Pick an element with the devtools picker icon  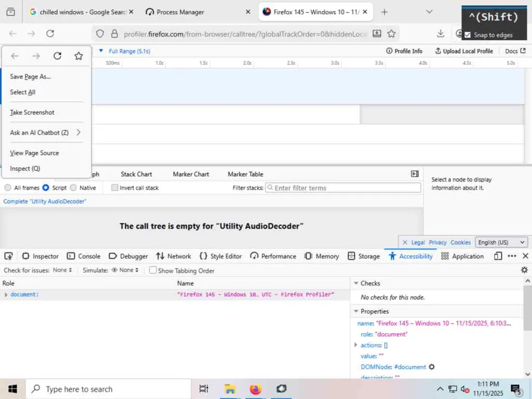click(8, 256)
